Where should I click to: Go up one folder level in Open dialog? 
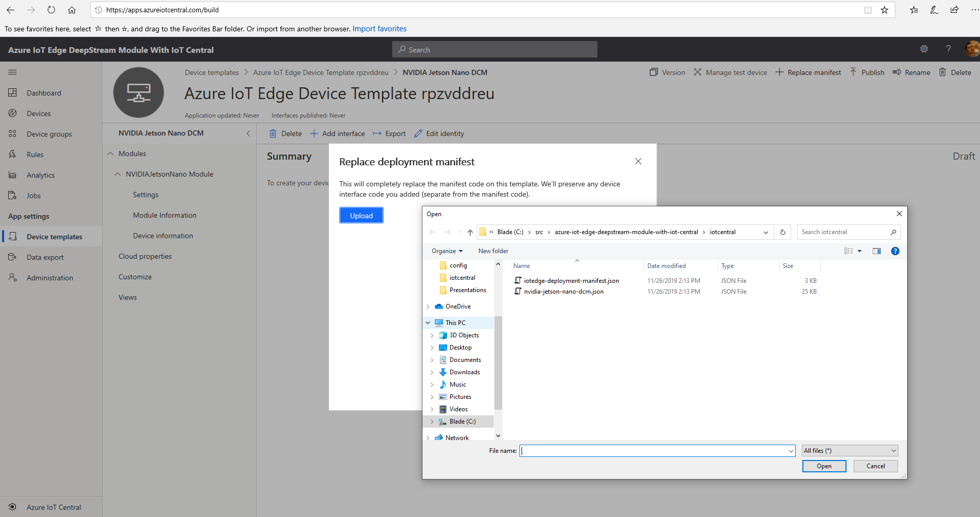point(470,232)
